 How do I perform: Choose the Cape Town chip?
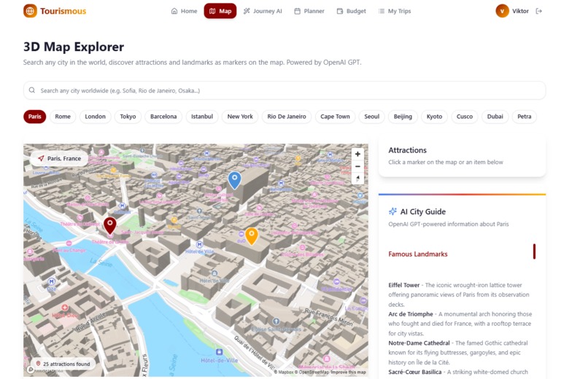coord(335,117)
